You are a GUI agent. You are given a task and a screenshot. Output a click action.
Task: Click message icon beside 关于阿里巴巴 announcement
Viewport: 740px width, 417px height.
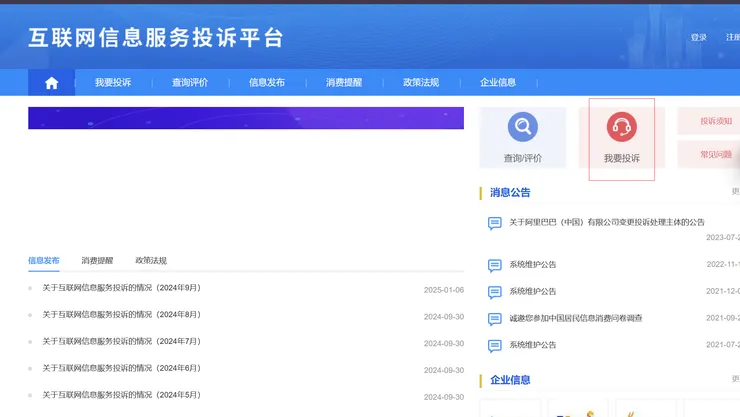pyautogui.click(x=495, y=223)
